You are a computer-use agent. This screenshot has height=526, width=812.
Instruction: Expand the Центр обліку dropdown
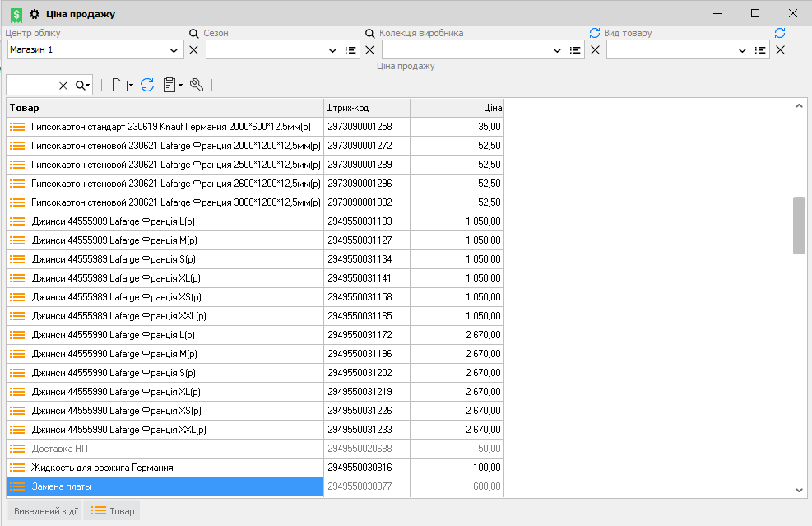(x=174, y=50)
